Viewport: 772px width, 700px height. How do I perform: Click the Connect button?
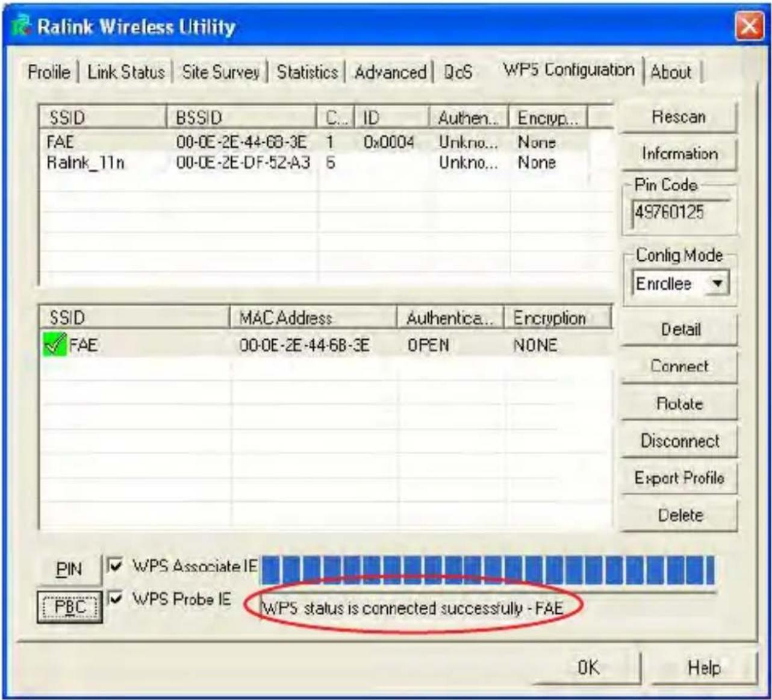coord(680,366)
